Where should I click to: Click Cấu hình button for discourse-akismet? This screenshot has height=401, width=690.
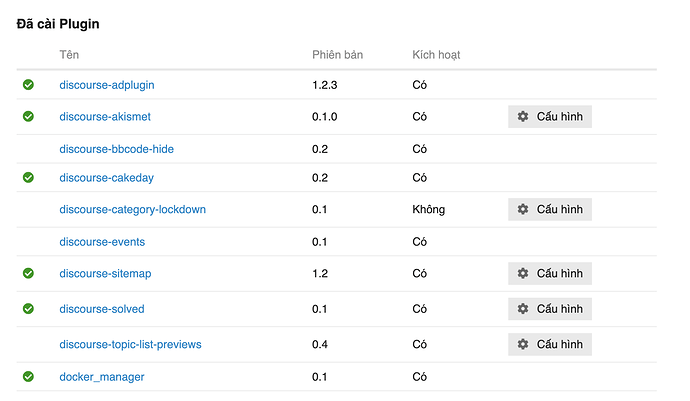[x=550, y=117]
